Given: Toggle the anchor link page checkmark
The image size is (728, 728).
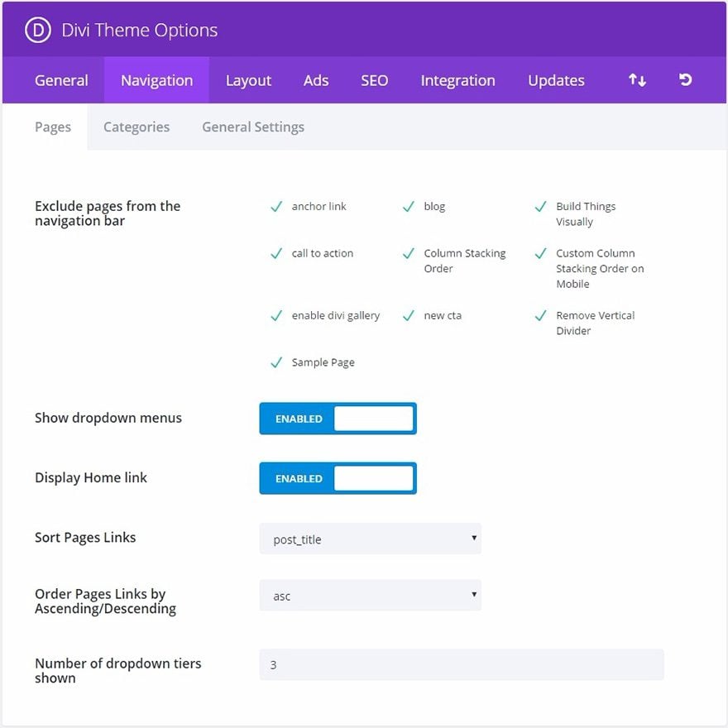Looking at the screenshot, I should coord(276,207).
